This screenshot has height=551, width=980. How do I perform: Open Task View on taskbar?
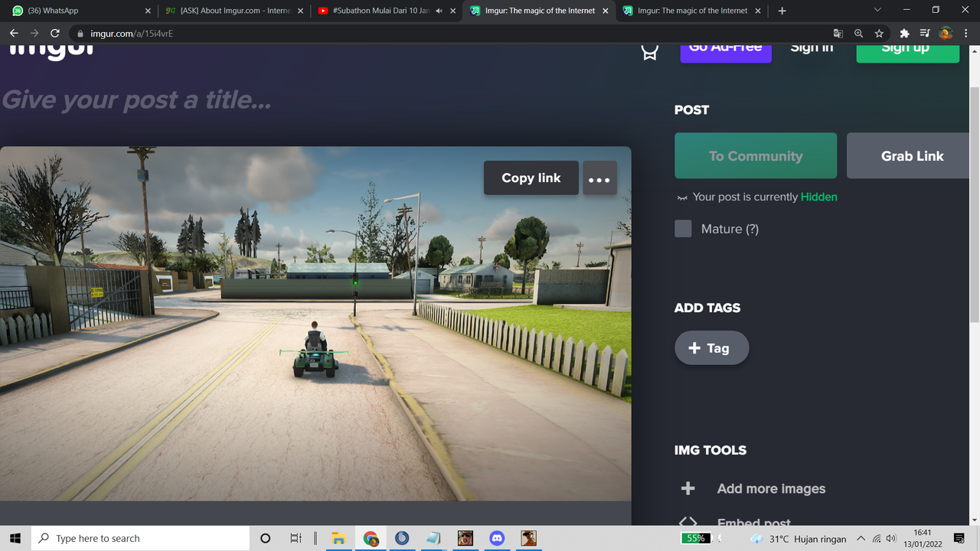click(296, 538)
